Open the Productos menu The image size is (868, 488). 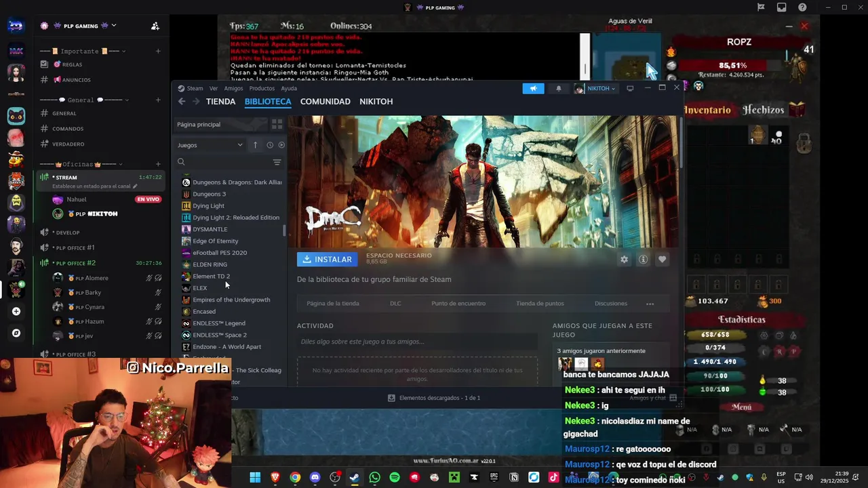tap(262, 88)
